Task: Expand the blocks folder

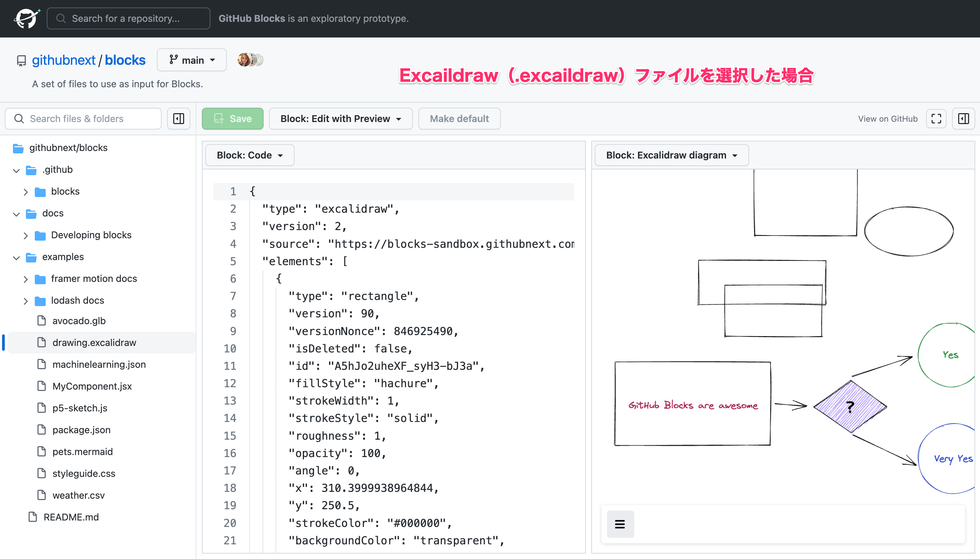Action: (x=26, y=191)
